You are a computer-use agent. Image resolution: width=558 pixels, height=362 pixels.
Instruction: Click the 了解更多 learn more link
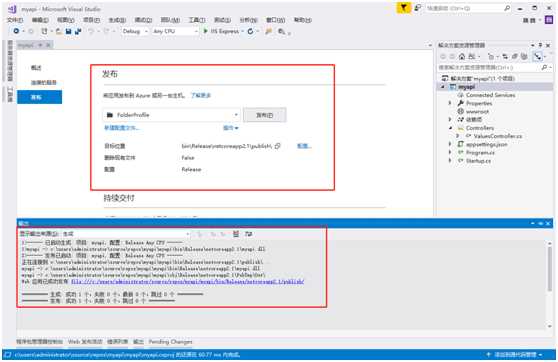201,95
